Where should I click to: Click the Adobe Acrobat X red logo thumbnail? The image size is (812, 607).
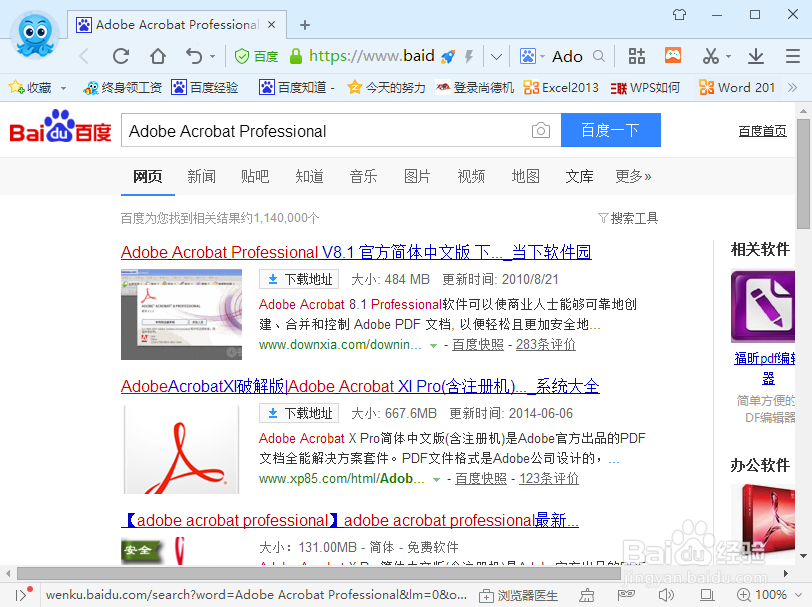coord(181,450)
